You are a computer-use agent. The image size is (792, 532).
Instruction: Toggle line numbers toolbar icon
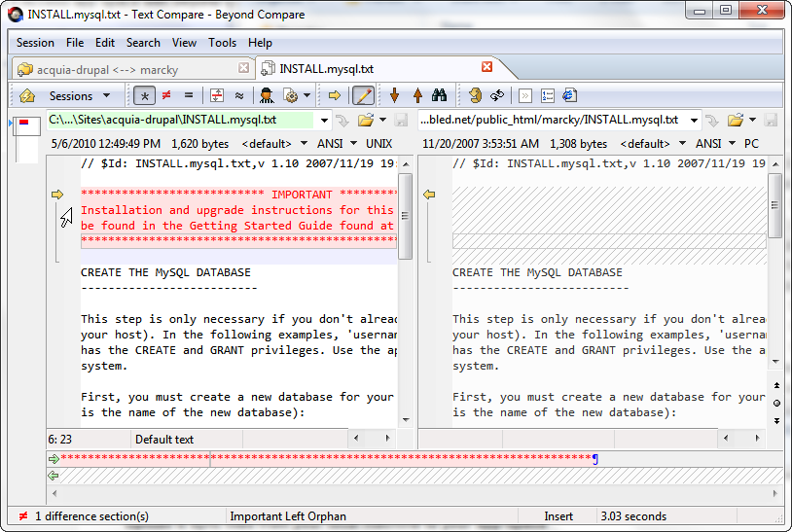pos(548,95)
